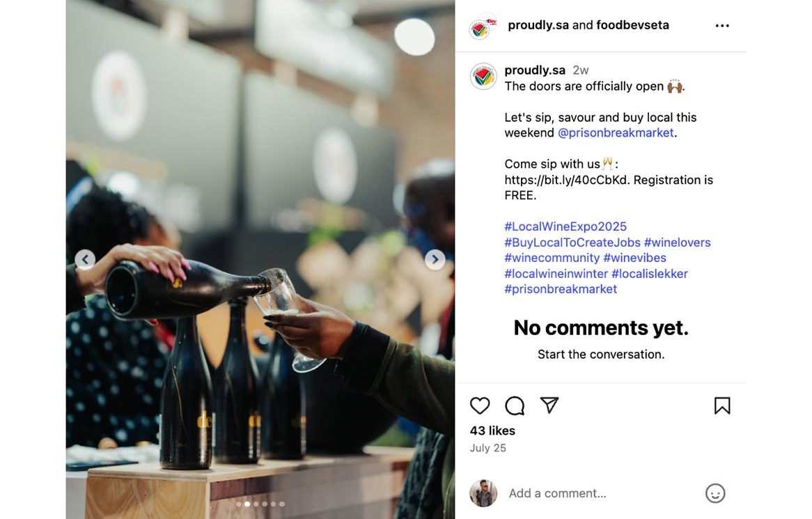812x519 pixels.
Task: Go to previous carousel photo
Action: pos(85,260)
